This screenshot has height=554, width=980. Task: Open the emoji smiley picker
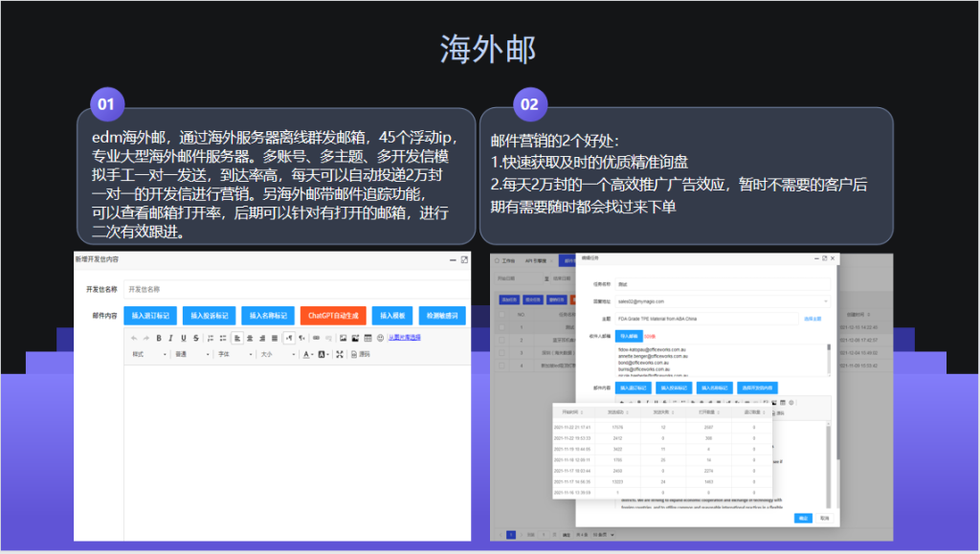coord(380,338)
